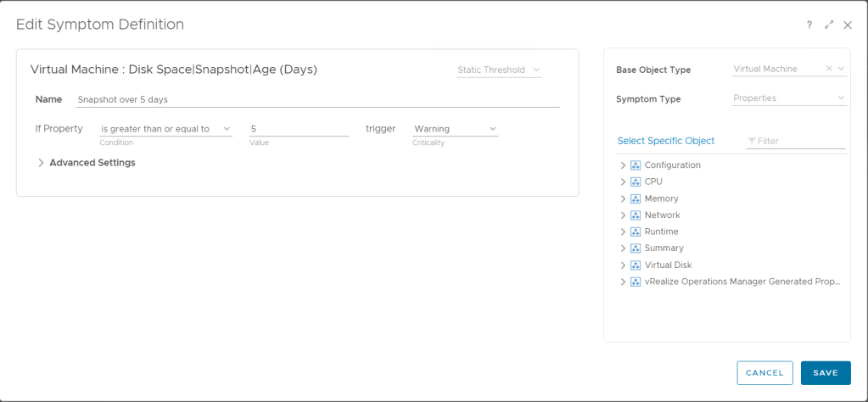The image size is (868, 402).
Task: Click the help question mark icon
Action: (809, 25)
